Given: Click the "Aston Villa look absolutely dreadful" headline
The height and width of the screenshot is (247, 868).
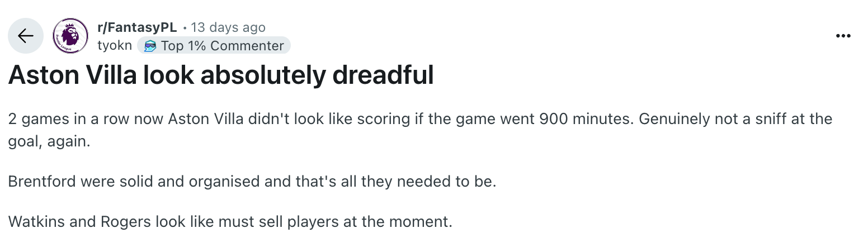Looking at the screenshot, I should coord(221,75).
